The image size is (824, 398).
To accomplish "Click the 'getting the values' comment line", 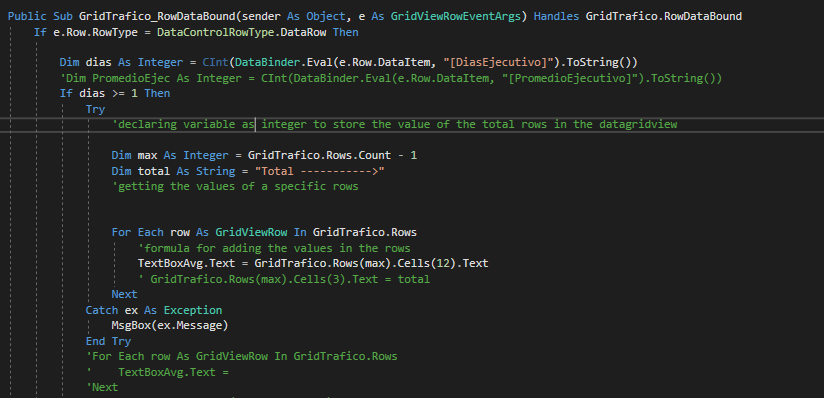I will [x=235, y=187].
